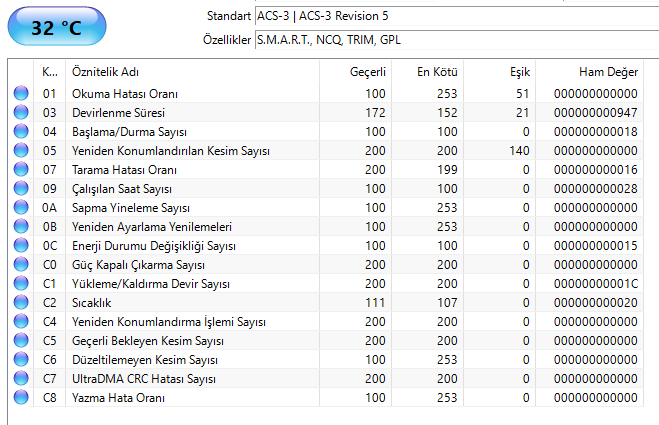Click the Ham Değer column header

608,72
